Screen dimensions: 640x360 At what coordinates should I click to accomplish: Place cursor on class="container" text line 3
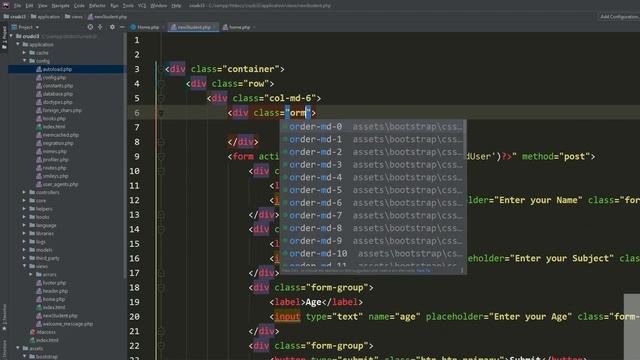click(235, 69)
